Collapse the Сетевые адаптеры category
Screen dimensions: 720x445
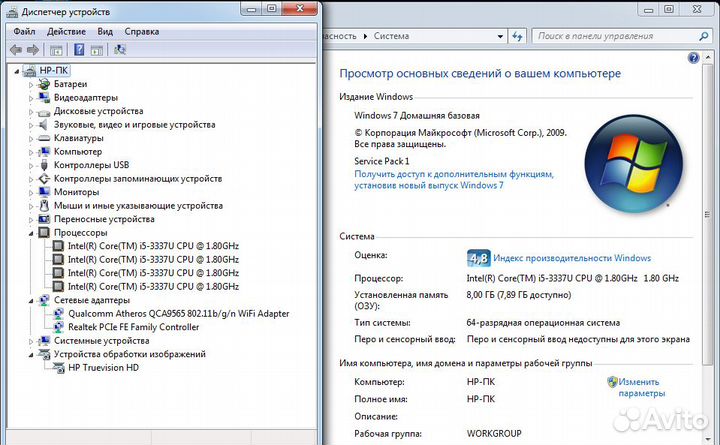[x=31, y=301]
